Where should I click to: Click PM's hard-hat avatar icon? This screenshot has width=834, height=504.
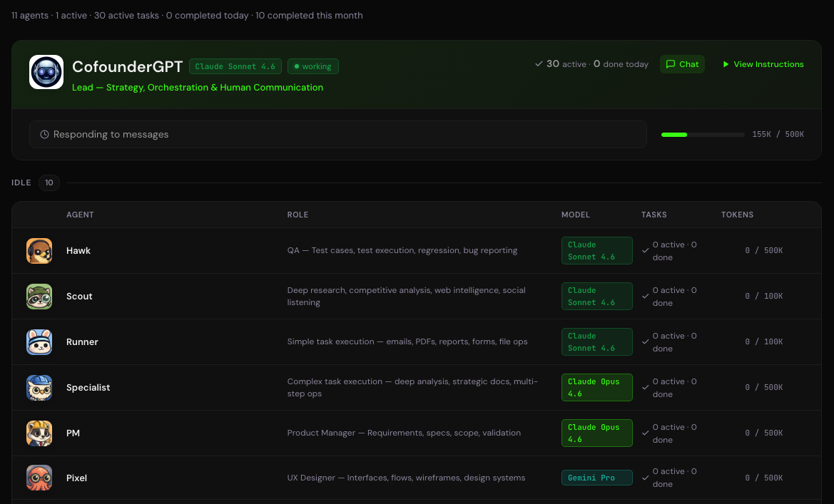point(39,433)
